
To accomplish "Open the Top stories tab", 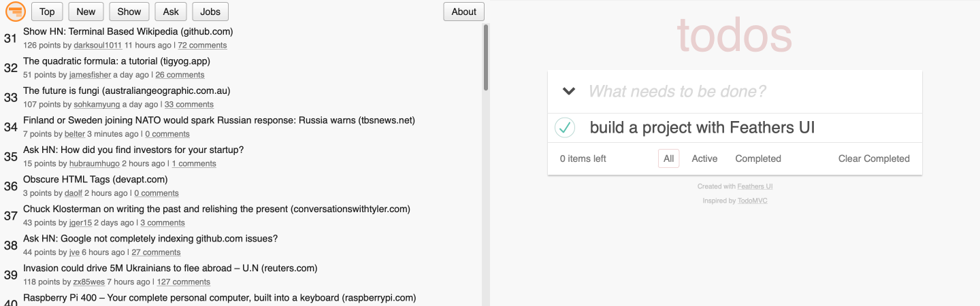I will (47, 12).
